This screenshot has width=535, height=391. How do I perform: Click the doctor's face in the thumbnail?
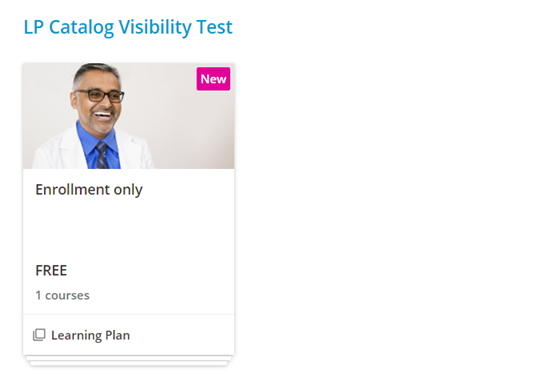click(98, 104)
